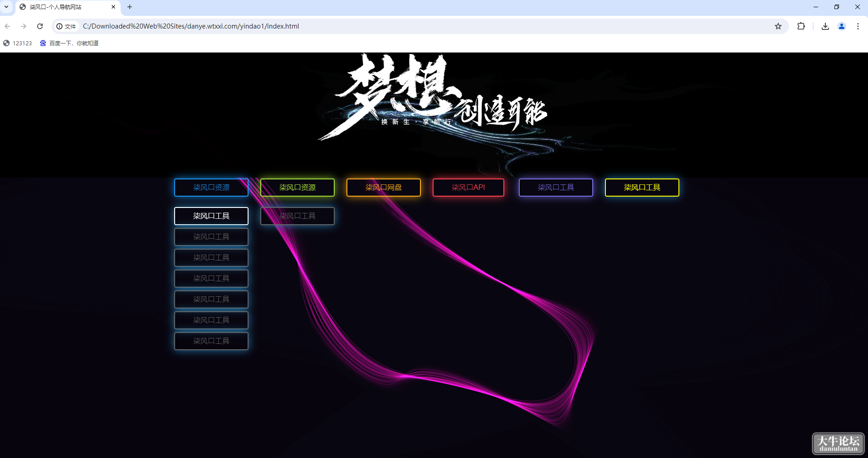Bookmark this page with star icon
The height and width of the screenshot is (458, 868).
pos(778,26)
